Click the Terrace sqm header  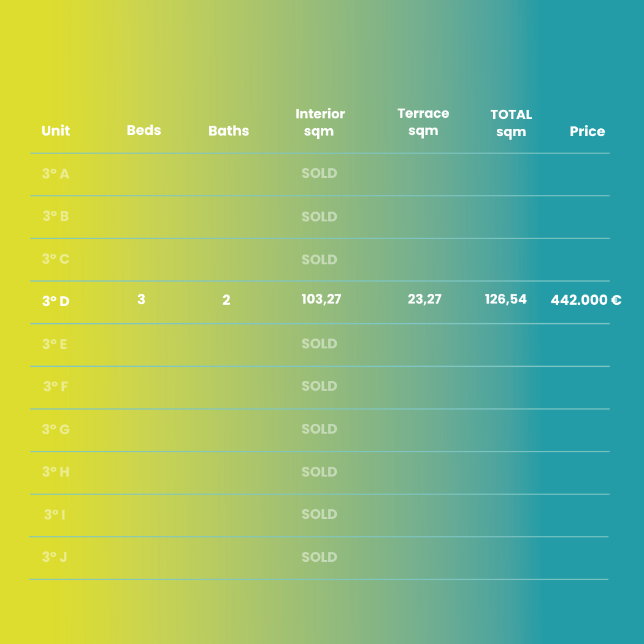[423, 122]
